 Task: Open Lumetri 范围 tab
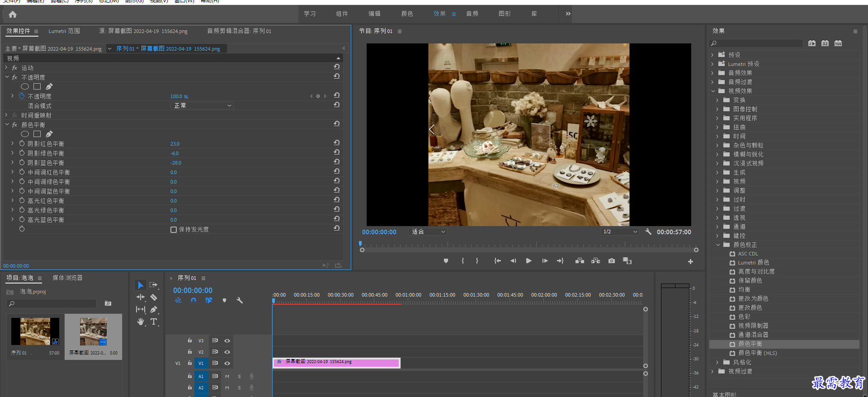coord(64,31)
